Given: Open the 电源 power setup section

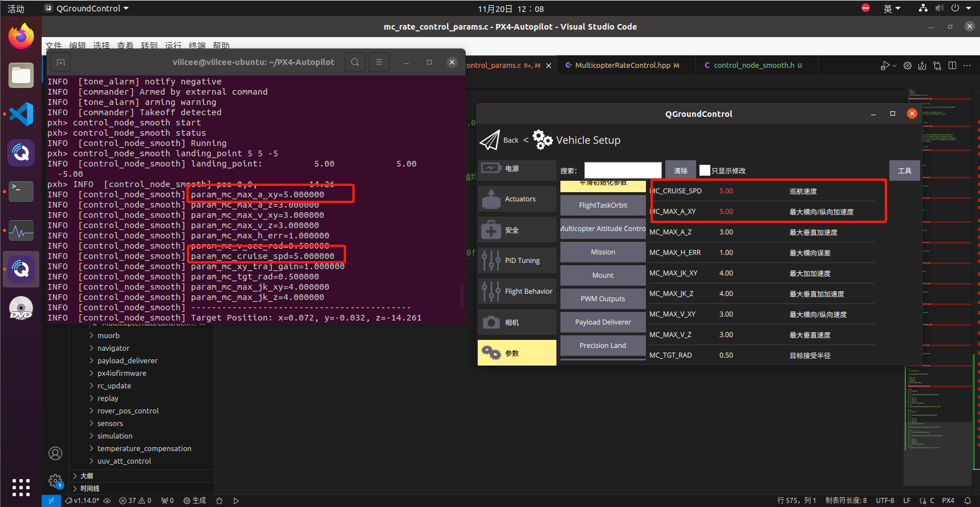Looking at the screenshot, I should tap(517, 169).
